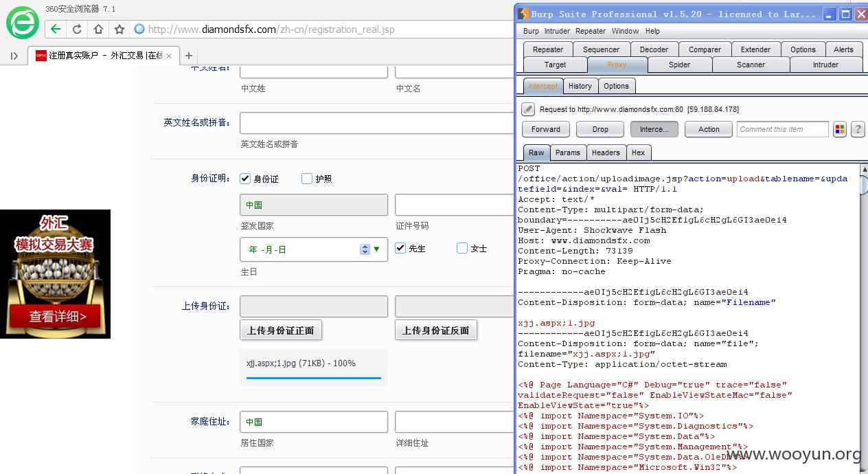The width and height of the screenshot is (868, 474).
Task: Drop the intercepted request
Action: point(600,129)
